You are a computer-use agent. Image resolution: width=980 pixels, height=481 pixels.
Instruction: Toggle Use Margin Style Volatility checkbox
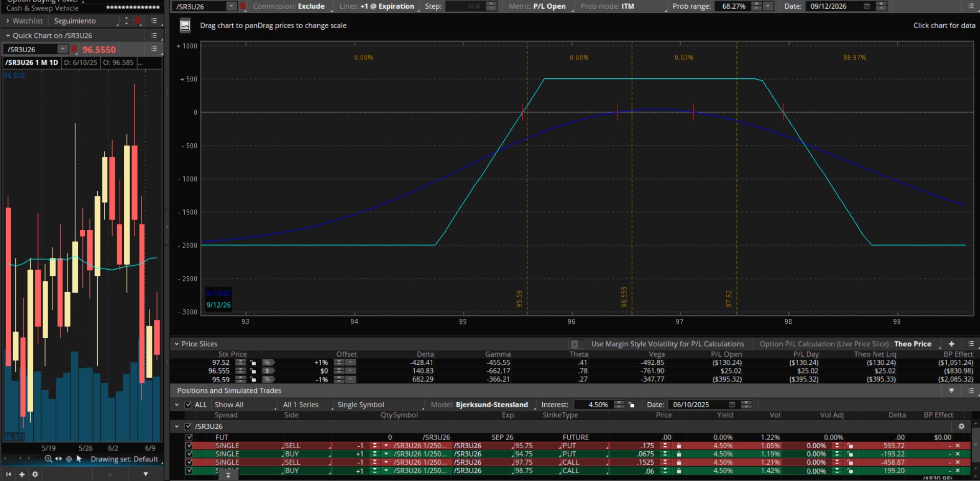[x=575, y=344]
